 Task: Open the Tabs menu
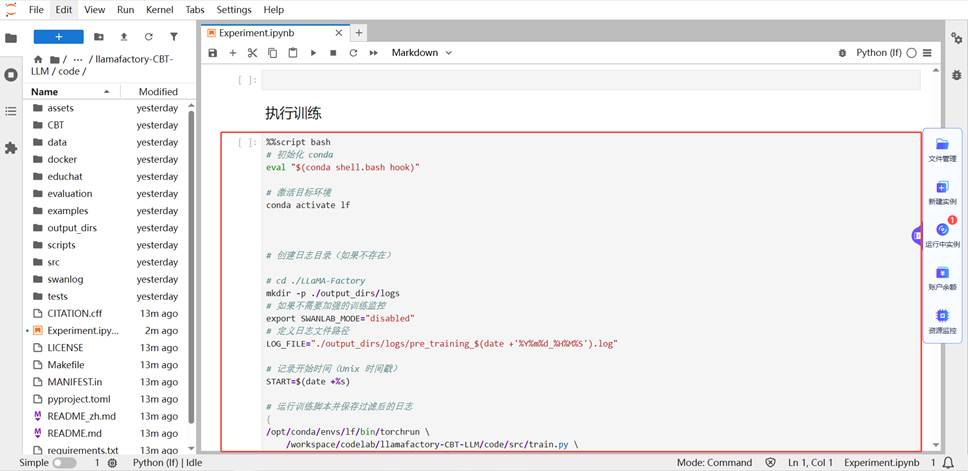point(196,10)
